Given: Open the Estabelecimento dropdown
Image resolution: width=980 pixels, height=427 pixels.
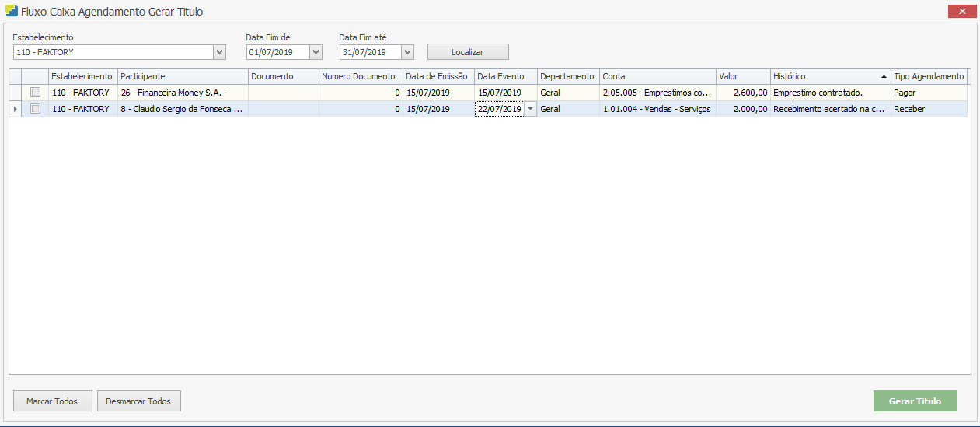Looking at the screenshot, I should (219, 52).
